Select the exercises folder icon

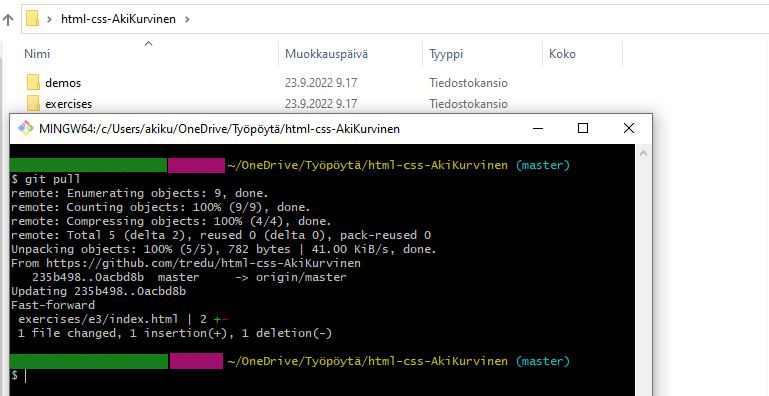point(33,103)
